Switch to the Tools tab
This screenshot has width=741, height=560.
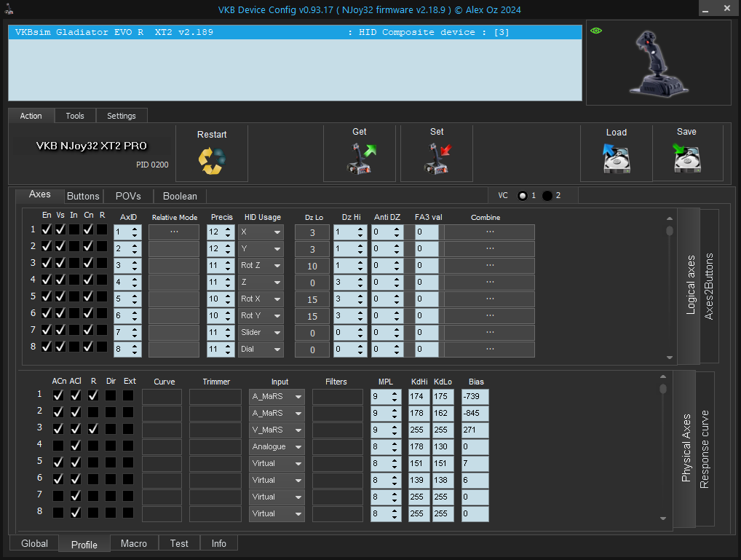pos(75,116)
